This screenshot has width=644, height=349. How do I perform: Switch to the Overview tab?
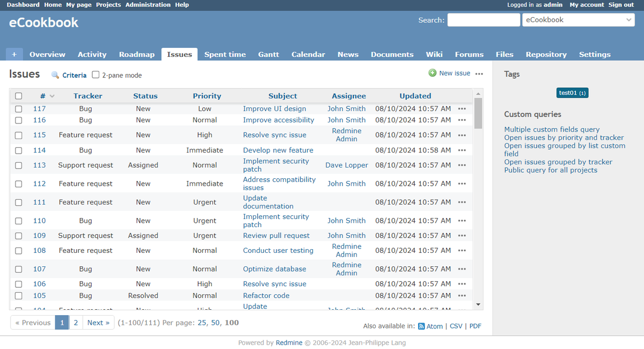tap(47, 54)
